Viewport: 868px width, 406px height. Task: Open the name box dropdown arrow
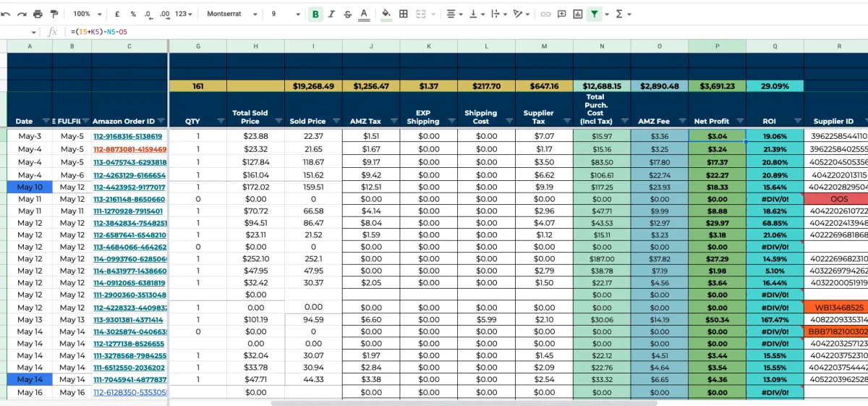tap(34, 33)
